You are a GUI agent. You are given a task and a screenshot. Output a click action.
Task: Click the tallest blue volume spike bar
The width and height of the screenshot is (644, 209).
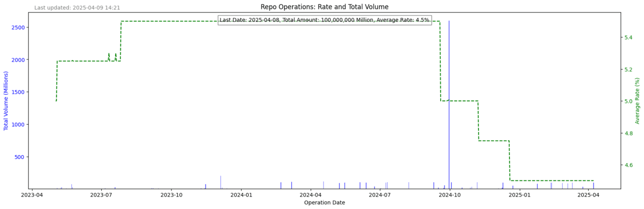click(x=449, y=105)
